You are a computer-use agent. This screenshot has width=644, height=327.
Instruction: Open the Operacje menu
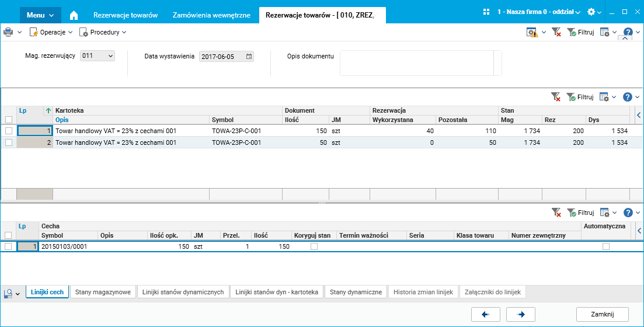coord(51,32)
